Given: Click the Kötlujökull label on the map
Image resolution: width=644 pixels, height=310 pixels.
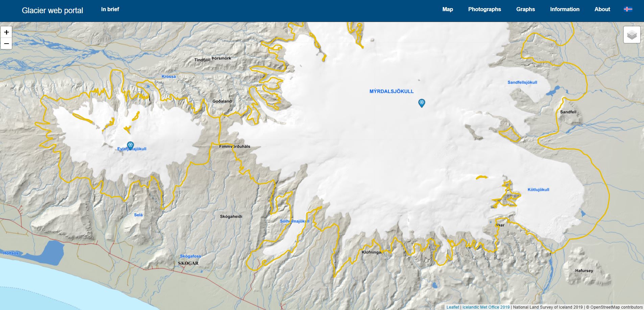Looking at the screenshot, I should 538,190.
